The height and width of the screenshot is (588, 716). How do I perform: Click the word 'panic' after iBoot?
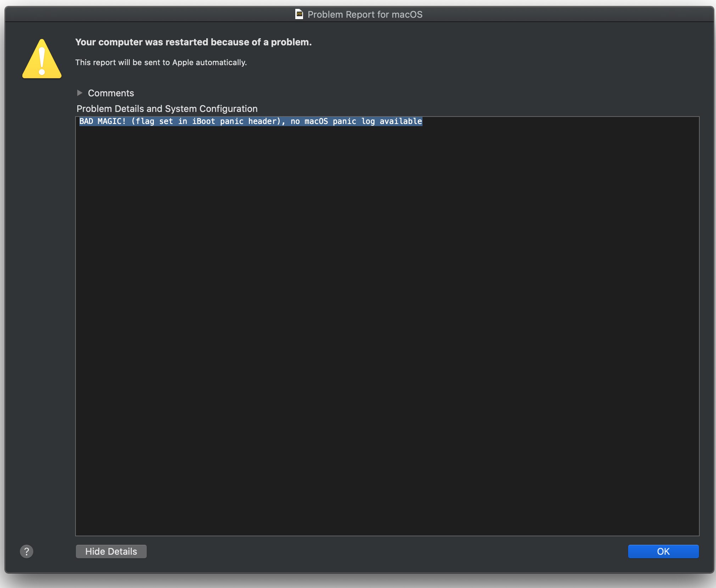[232, 121]
